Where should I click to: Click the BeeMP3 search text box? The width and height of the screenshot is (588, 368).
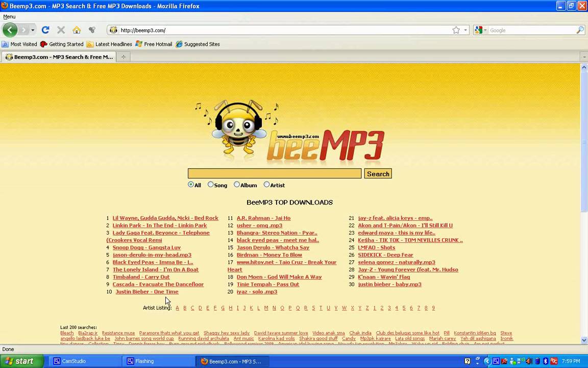coord(275,173)
